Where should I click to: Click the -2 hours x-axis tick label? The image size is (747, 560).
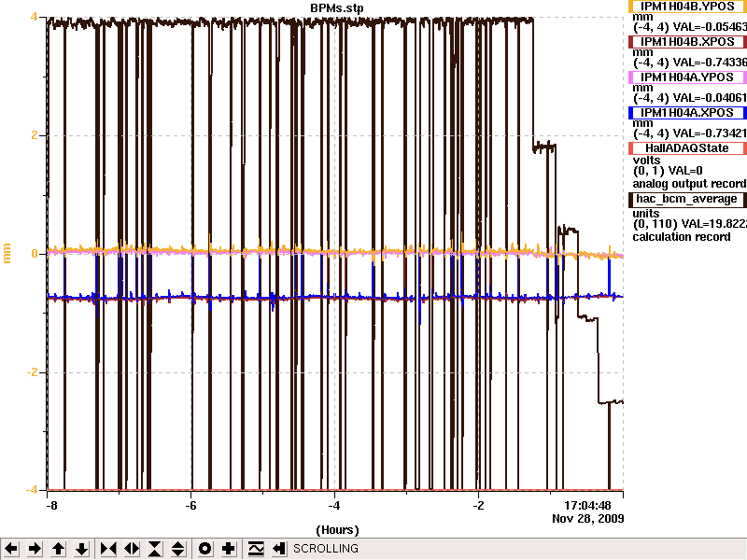(478, 506)
